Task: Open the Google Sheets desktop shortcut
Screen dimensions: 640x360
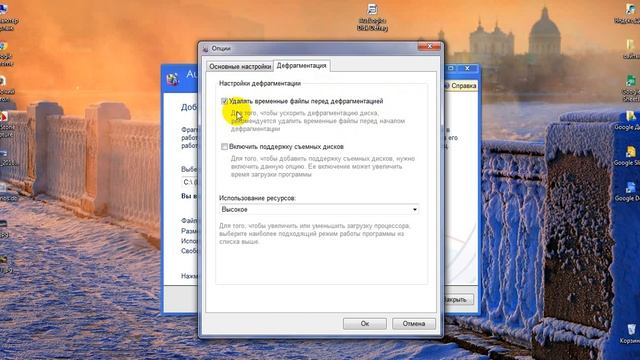Action: pyautogui.click(x=631, y=87)
